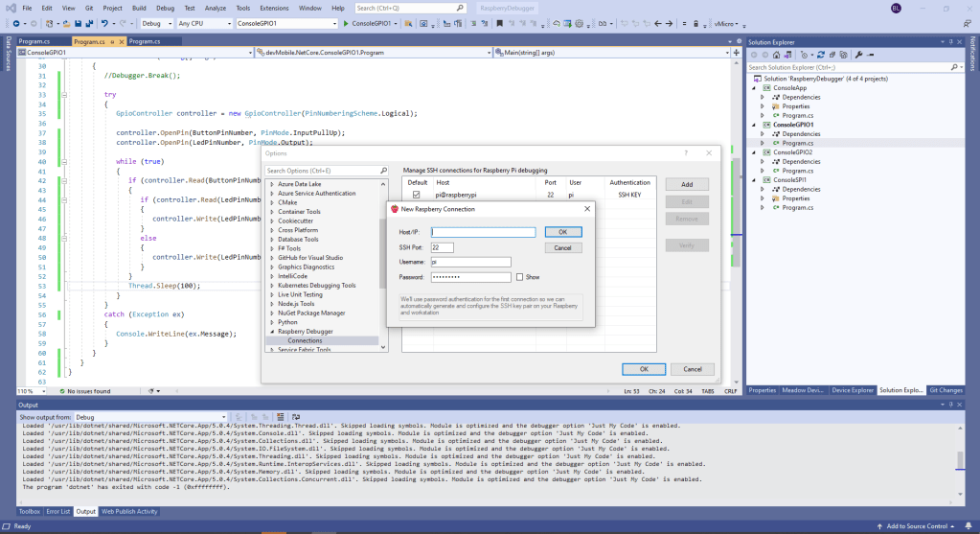Open the Debug configuration dropdown
This screenshot has height=534, width=980.
(155, 22)
